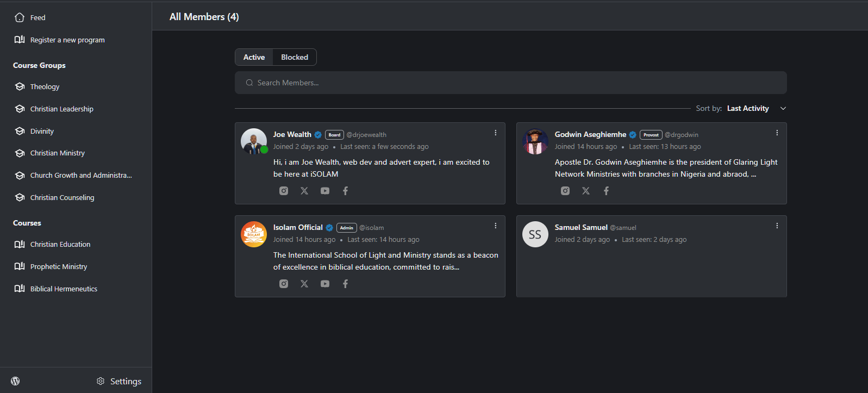
Task: Open Isolam Official's Facebook icon
Action: (x=346, y=284)
